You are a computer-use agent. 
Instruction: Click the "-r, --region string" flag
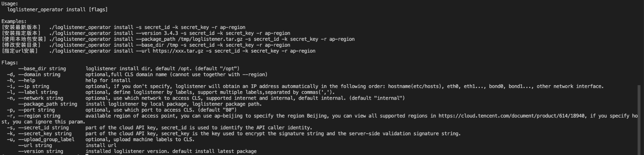(33, 116)
